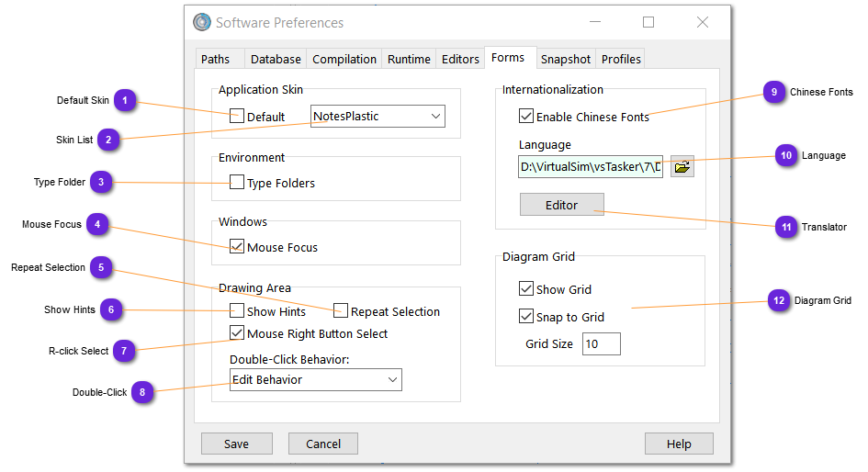Screen dimensions: 868x472
Task: Click callout badge 2 for Skin List
Action: tap(107, 140)
